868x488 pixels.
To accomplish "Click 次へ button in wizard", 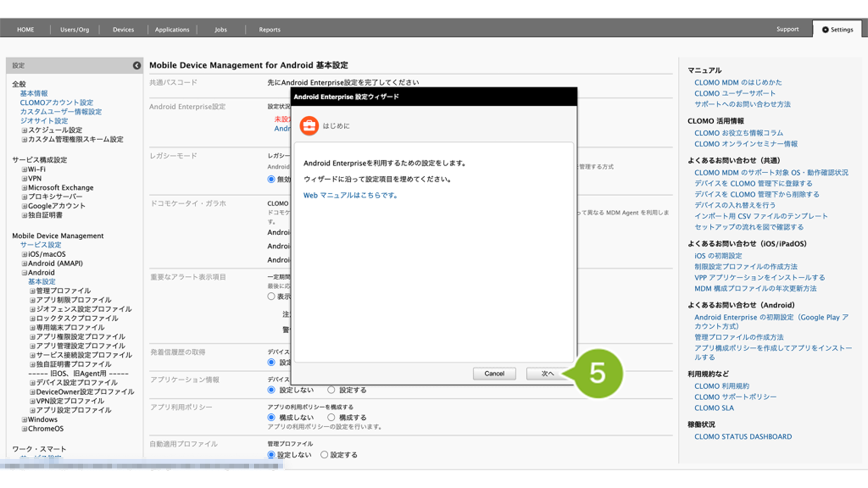I will coord(547,374).
